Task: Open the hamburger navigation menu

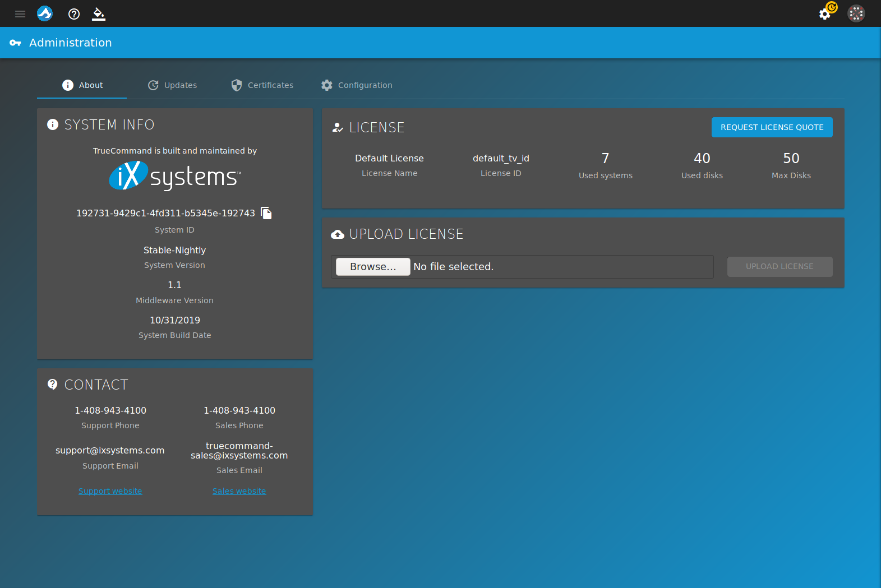Action: (20, 14)
